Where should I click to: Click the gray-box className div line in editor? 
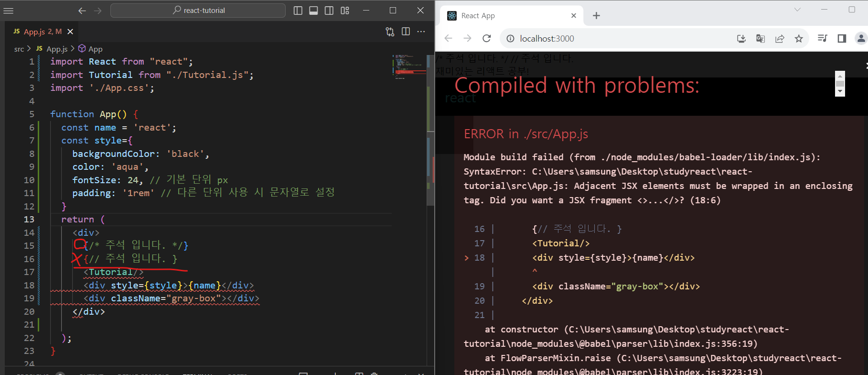[171, 298]
